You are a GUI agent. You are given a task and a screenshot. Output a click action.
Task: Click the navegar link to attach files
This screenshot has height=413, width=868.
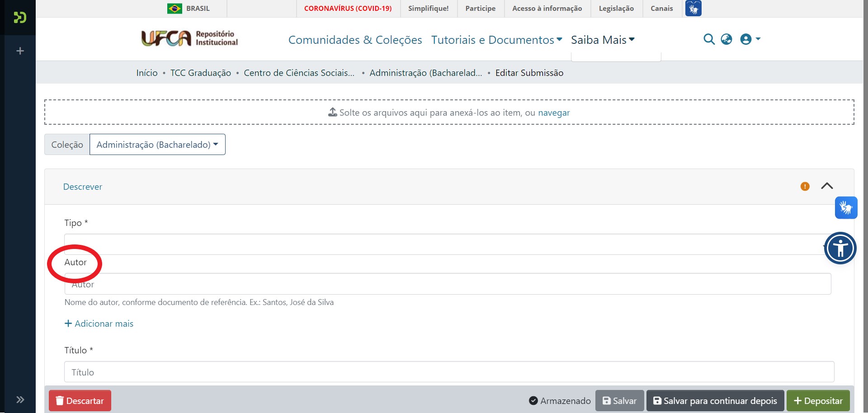click(x=554, y=113)
